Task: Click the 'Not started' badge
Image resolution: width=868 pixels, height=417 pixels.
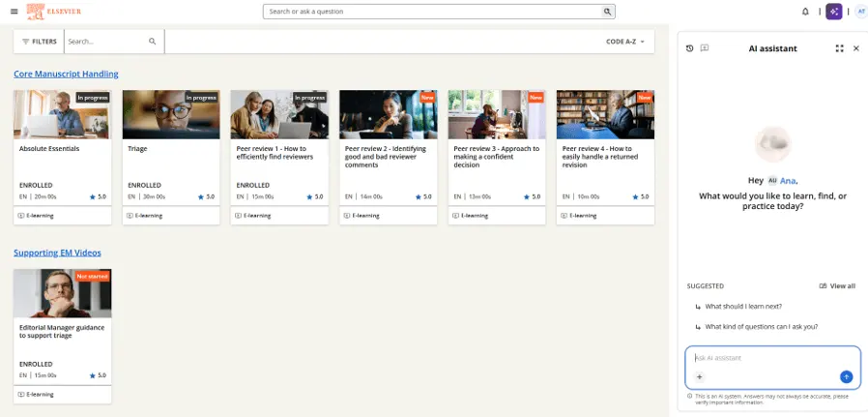Action: click(x=93, y=277)
